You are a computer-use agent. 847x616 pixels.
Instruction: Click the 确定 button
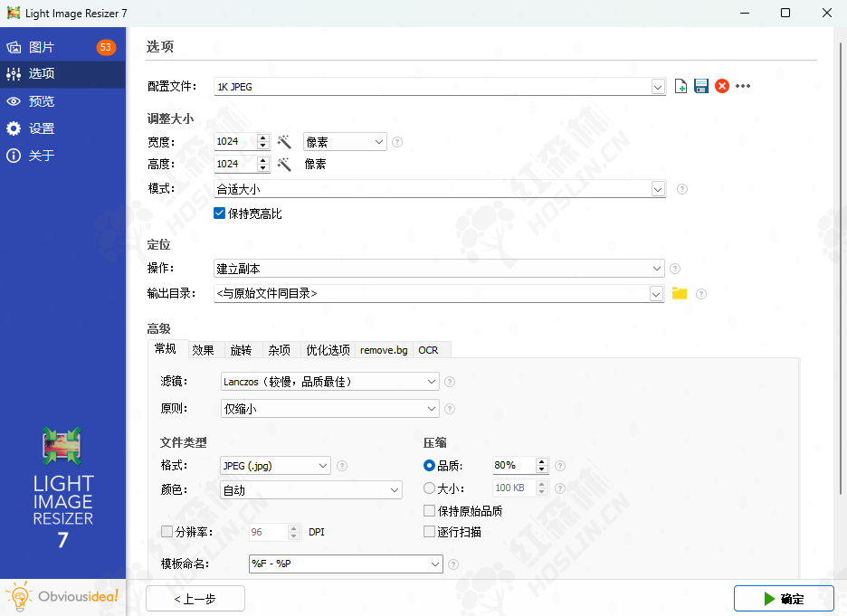tap(784, 599)
